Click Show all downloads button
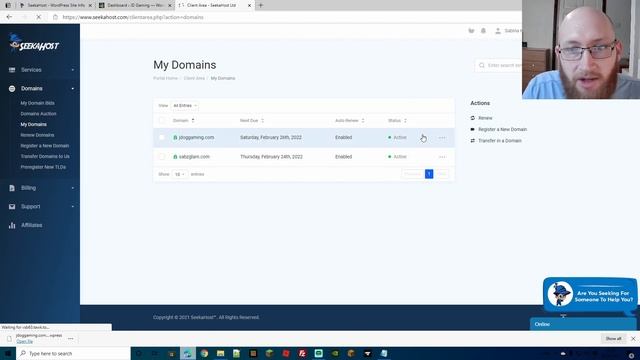This screenshot has height=360, width=640. pos(613,338)
